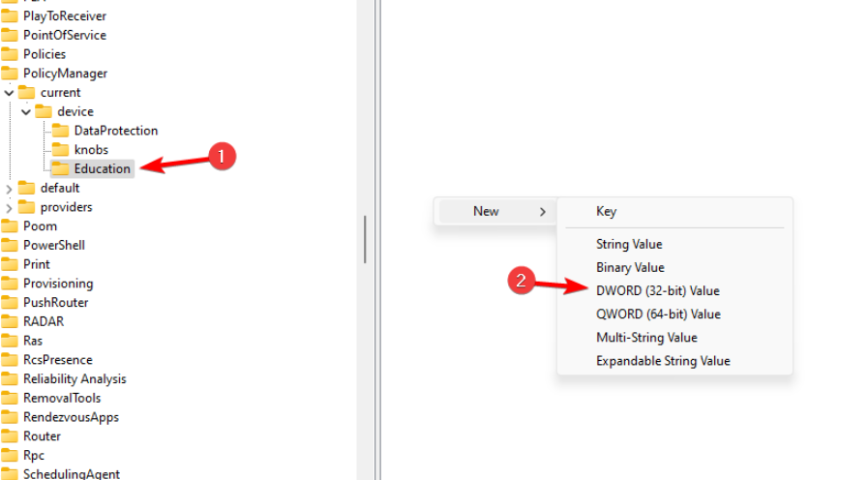The image size is (868, 480).
Task: Select Reliability Analysis key
Action: 75,379
